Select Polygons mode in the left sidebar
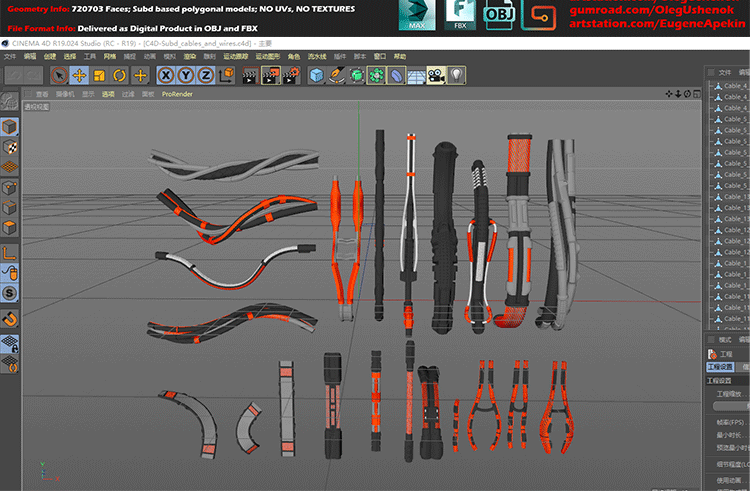Image resolution: width=750 pixels, height=498 pixels. (x=9, y=229)
